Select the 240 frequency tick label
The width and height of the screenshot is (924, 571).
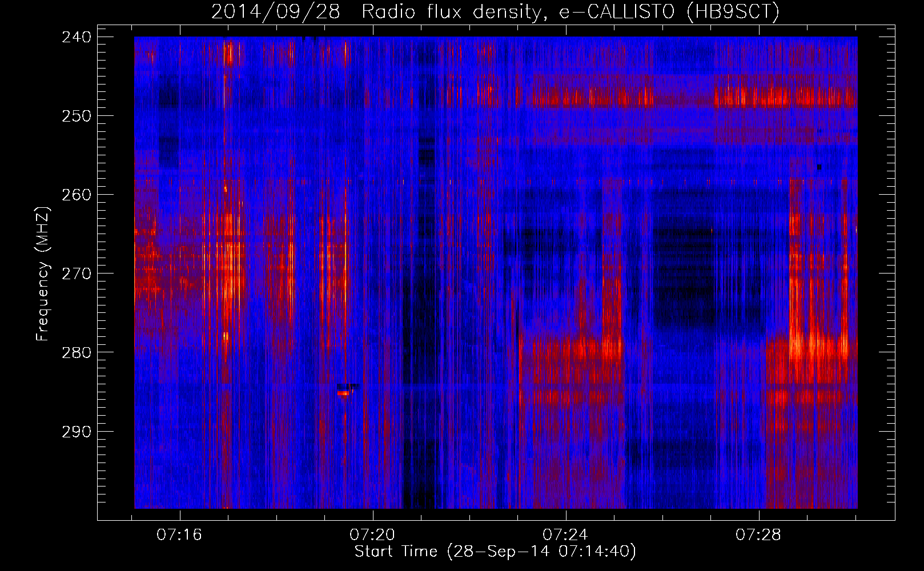pos(77,37)
